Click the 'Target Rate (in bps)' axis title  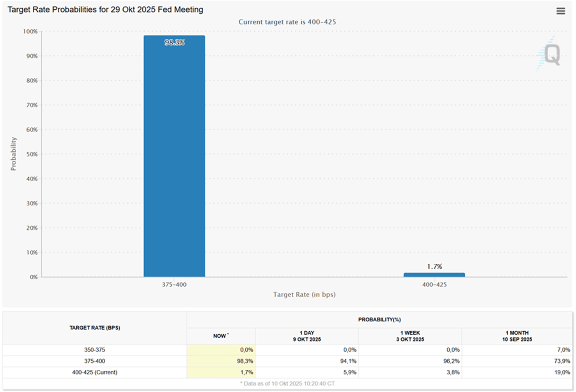tap(304, 294)
